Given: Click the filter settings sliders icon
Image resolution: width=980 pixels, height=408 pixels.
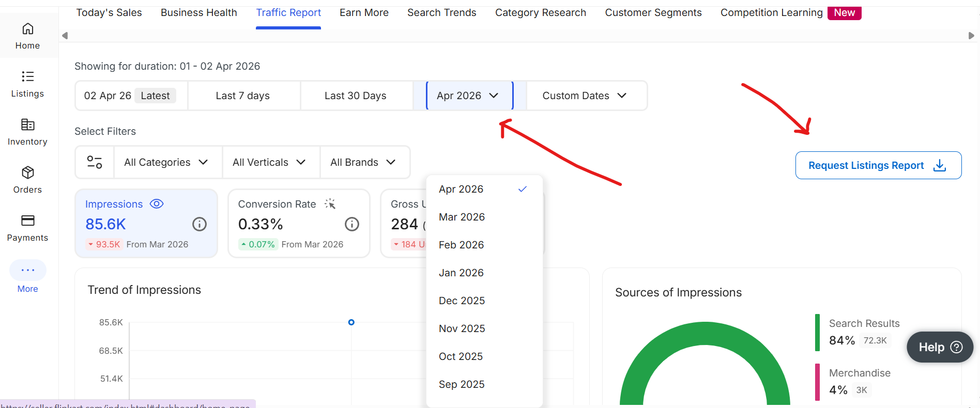Looking at the screenshot, I should pos(95,162).
